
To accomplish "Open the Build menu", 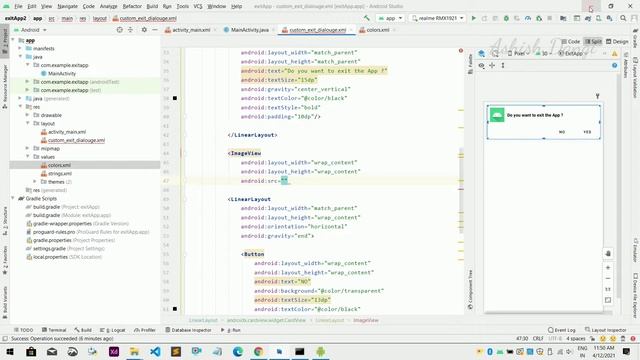I will point(152,7).
